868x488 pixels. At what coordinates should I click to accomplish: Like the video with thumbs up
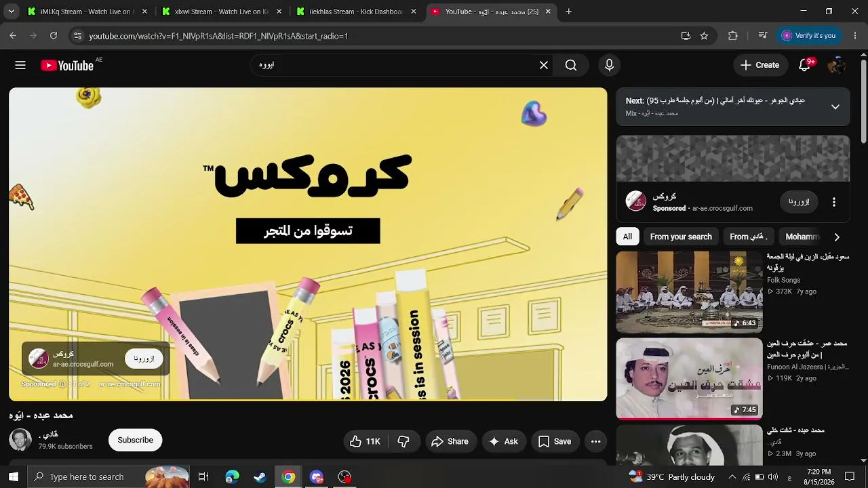[365, 441]
